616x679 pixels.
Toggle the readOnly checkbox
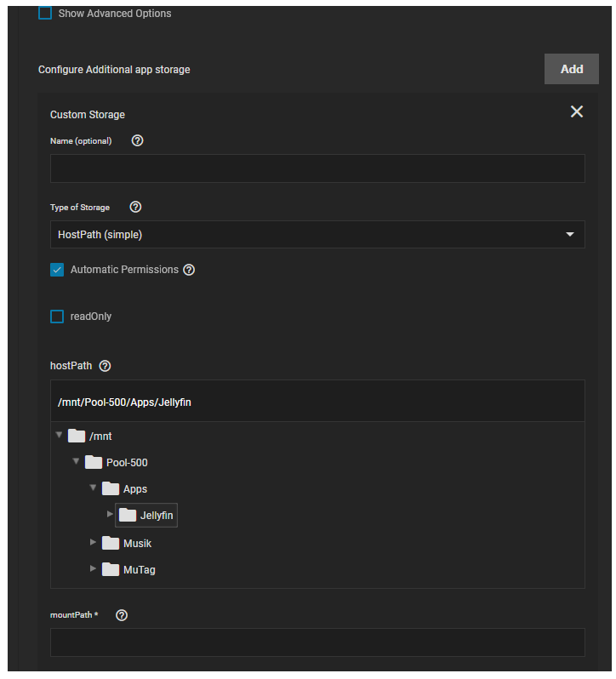(57, 317)
